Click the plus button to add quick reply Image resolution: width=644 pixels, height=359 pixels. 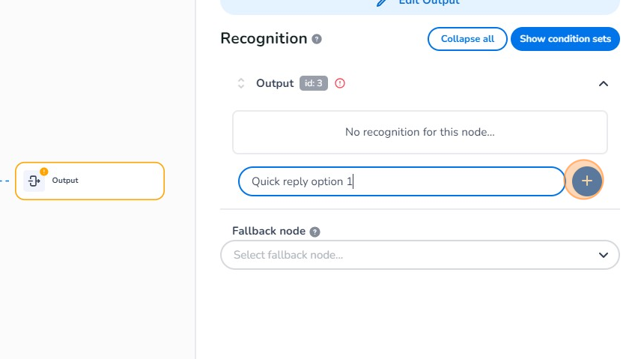click(586, 181)
